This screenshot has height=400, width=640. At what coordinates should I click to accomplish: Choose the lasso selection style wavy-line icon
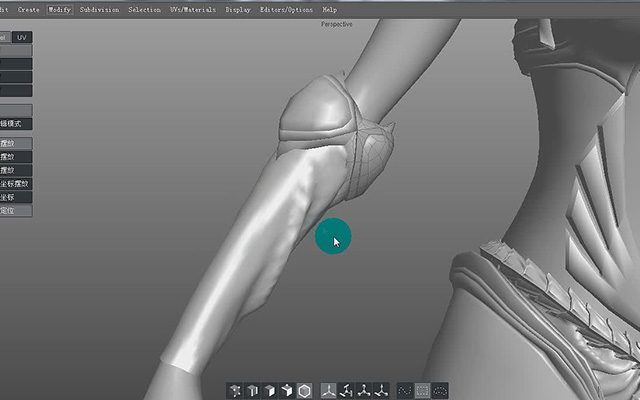(405, 390)
